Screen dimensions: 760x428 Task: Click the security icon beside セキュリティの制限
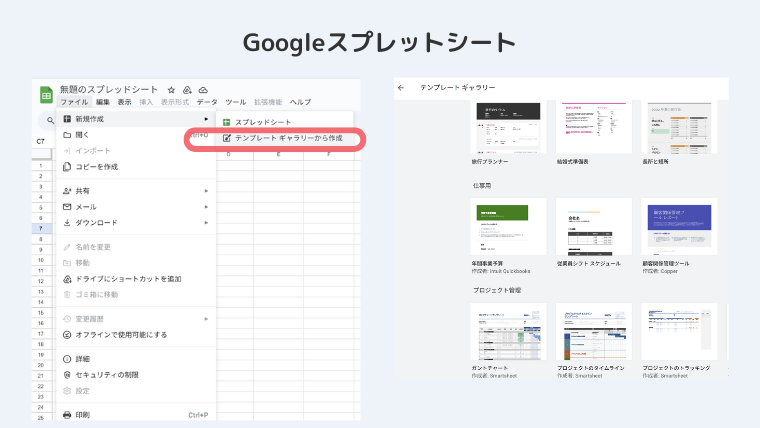[67, 375]
